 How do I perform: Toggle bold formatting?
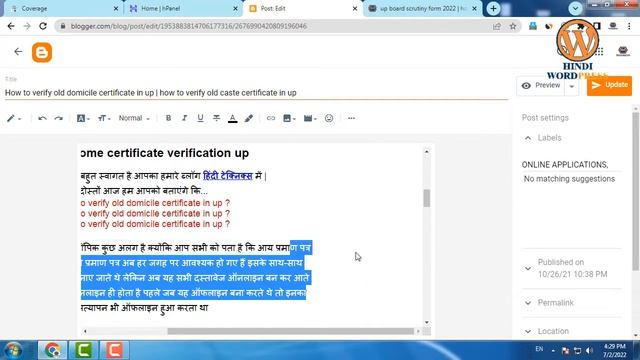click(168, 118)
